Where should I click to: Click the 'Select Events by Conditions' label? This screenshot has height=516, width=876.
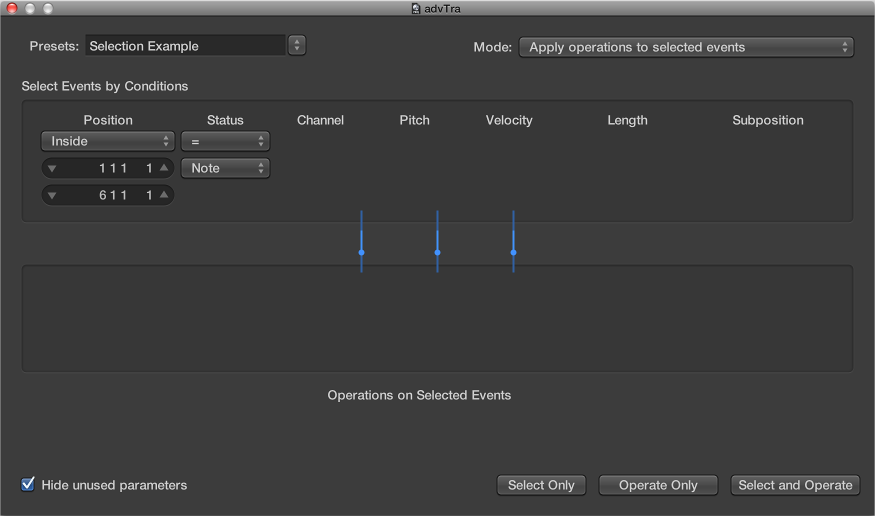click(104, 86)
